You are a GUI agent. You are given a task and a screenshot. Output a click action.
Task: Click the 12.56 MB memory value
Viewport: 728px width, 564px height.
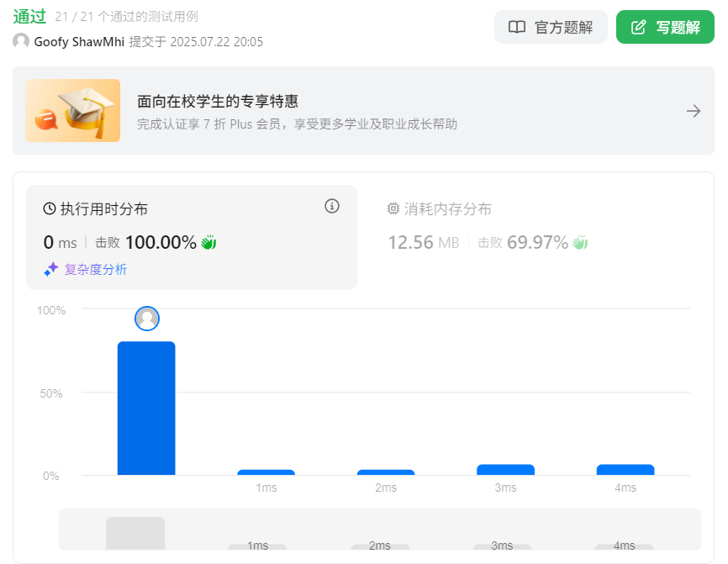[424, 242]
